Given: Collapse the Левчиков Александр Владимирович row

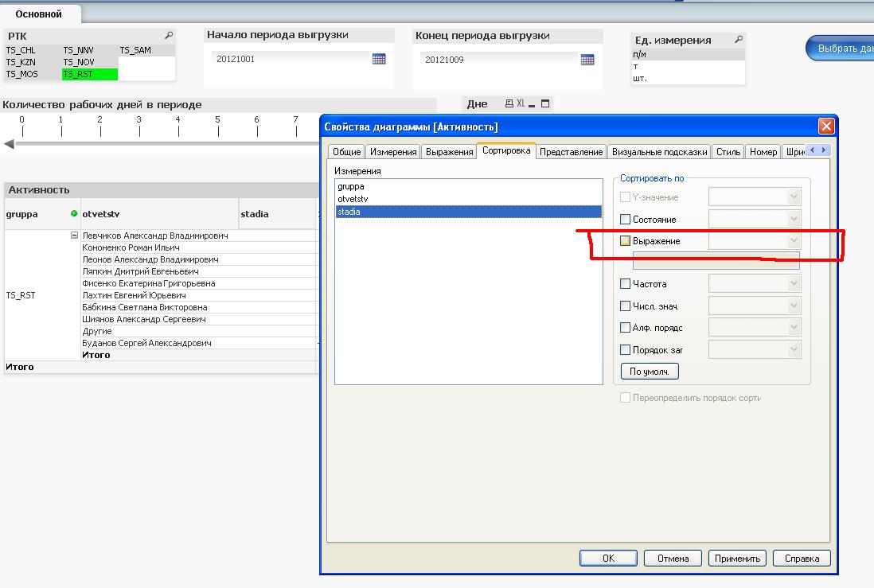Looking at the screenshot, I should tap(75, 236).
